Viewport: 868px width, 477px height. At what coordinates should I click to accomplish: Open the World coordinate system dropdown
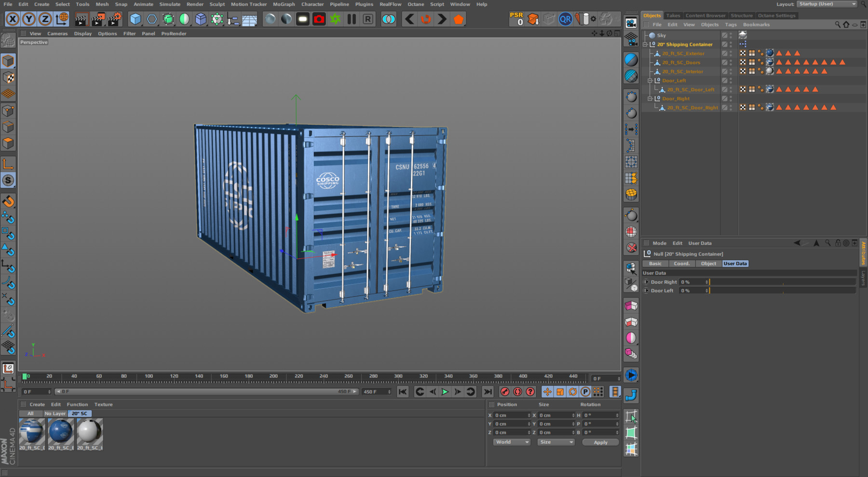512,442
